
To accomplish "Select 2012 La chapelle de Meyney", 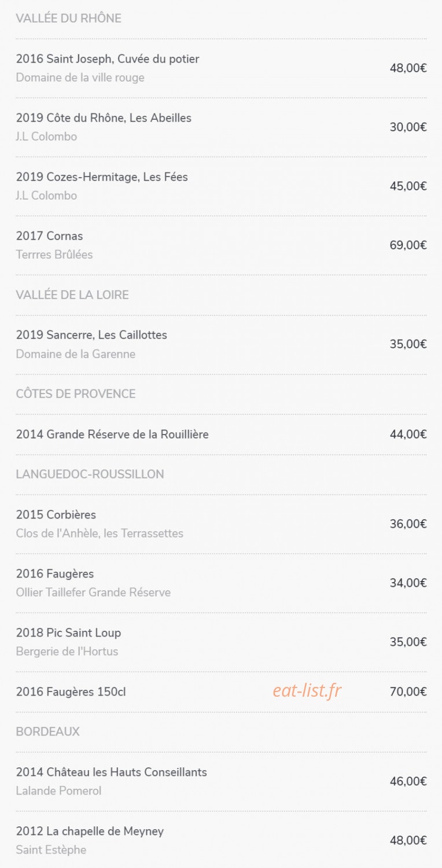I will click(221, 840).
